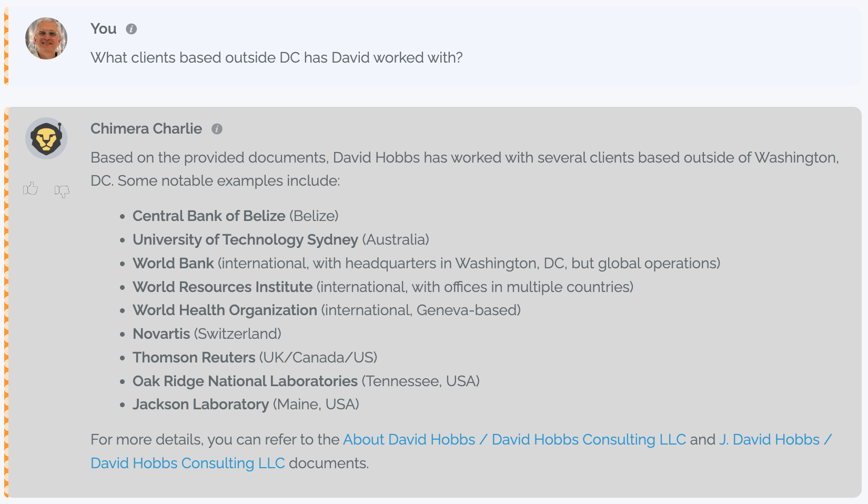Image resolution: width=868 pixels, height=504 pixels.
Task: Open info icon next to Chimera Charlie
Action: coord(217,129)
